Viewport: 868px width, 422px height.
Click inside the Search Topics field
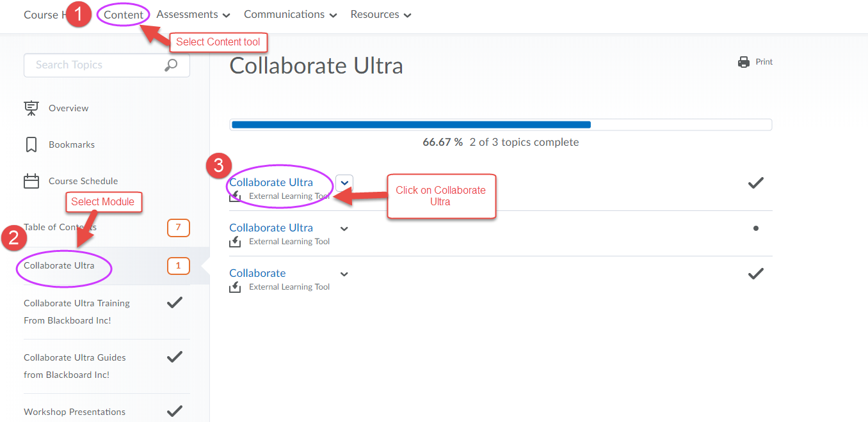[96, 65]
